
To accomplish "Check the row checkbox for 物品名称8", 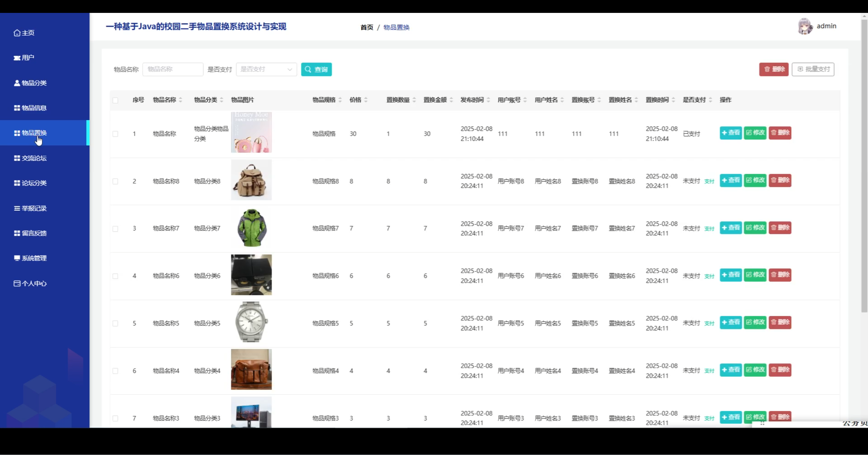I will click(116, 181).
